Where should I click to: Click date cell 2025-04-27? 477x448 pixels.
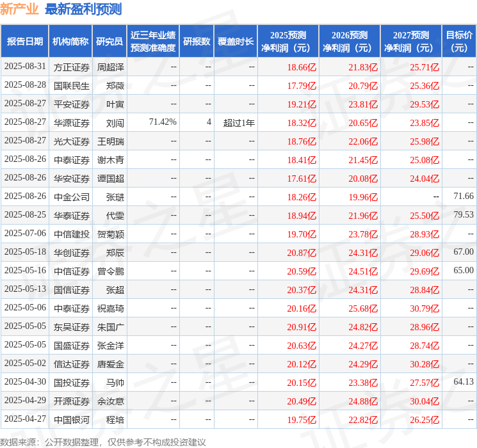(x=25, y=419)
